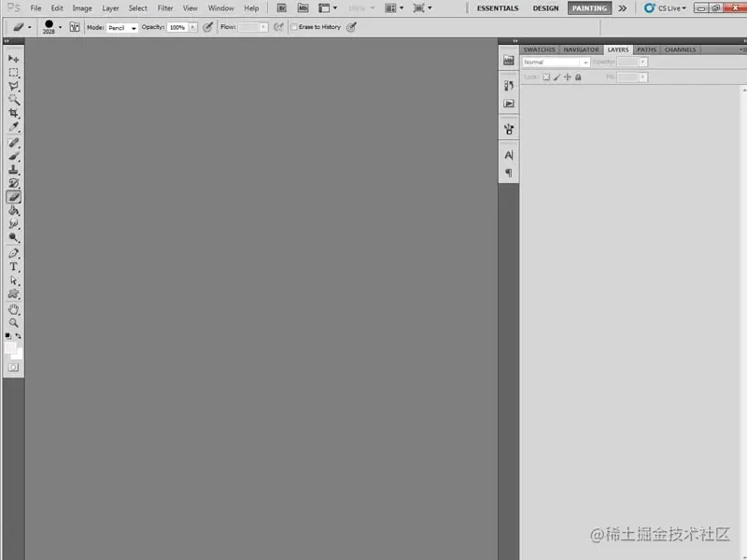
Task: Lock transparent pixels in the Layers panel
Action: coord(546,77)
